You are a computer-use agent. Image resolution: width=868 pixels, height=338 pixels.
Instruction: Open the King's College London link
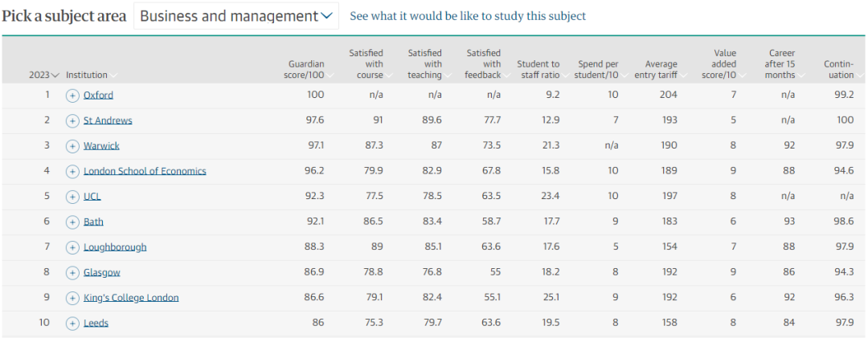point(131,298)
